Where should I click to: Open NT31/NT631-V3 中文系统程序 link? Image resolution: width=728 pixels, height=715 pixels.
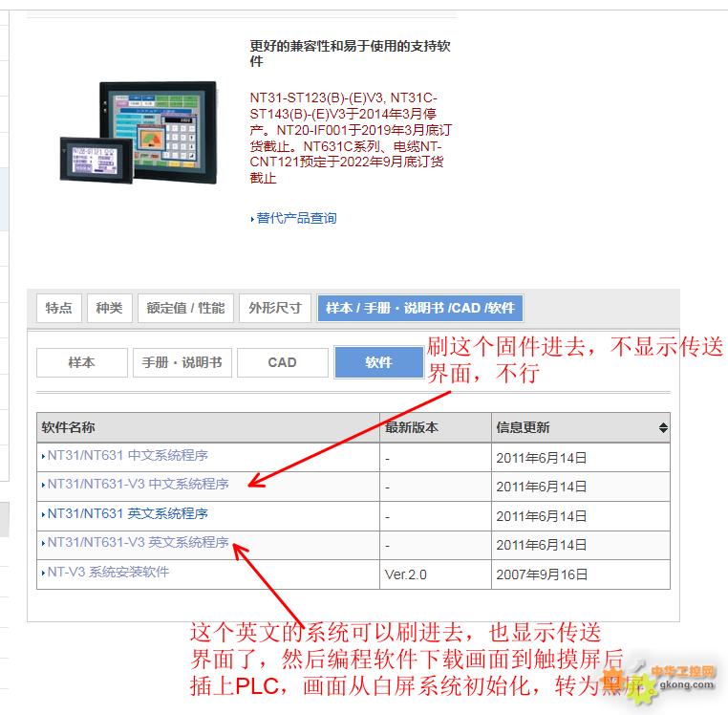138,485
